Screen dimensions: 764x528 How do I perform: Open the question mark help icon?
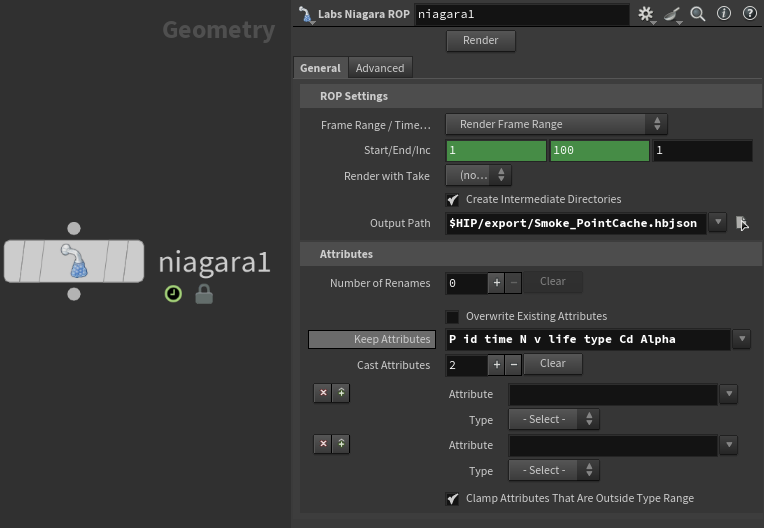coord(748,14)
